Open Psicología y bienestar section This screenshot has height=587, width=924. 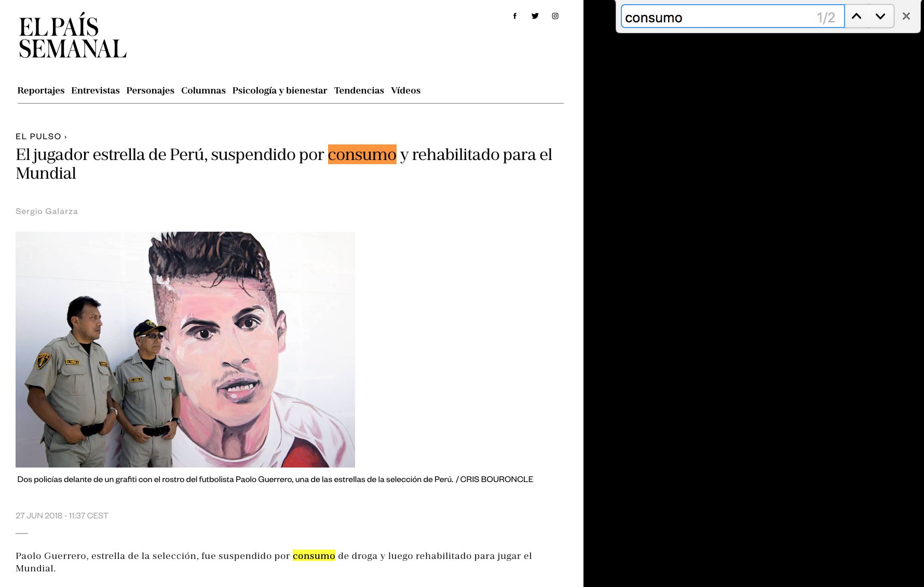tap(279, 90)
